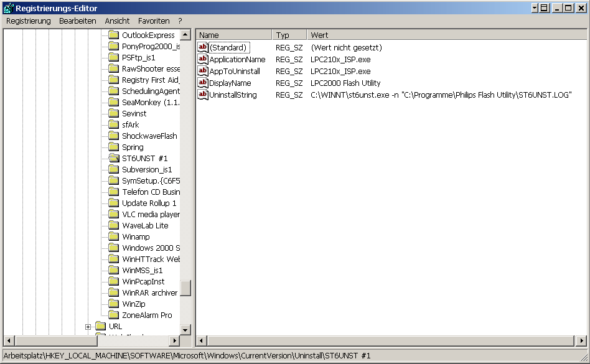Click the Subversion_is1 folder icon

click(114, 170)
